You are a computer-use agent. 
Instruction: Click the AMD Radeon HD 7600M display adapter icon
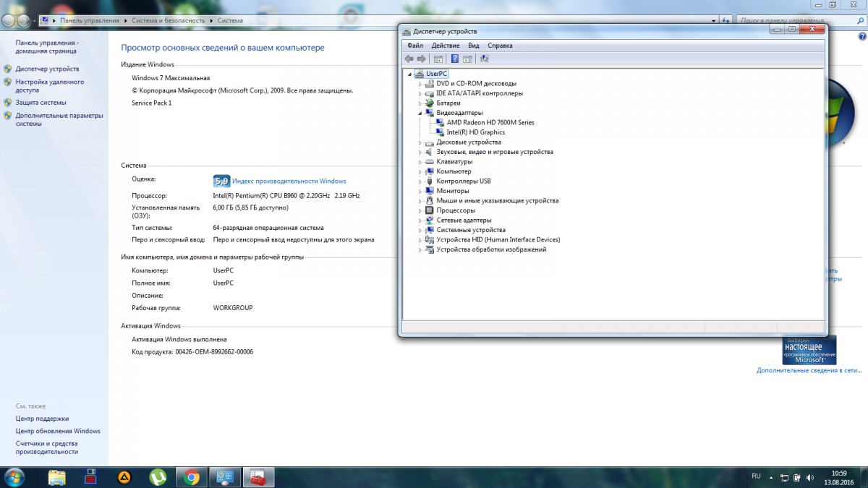[441, 122]
